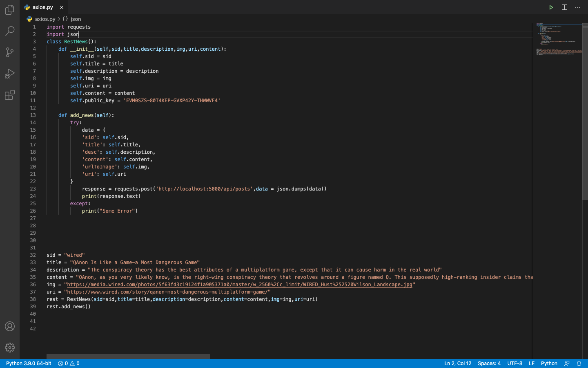Select Python 3.9.0 64-bit interpreter
Screen dimensions: 588x368
click(x=29, y=364)
